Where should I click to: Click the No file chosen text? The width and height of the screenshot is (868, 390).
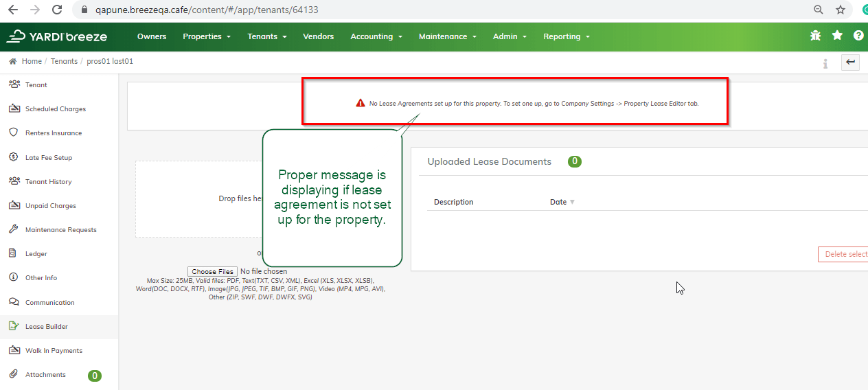[264, 272]
